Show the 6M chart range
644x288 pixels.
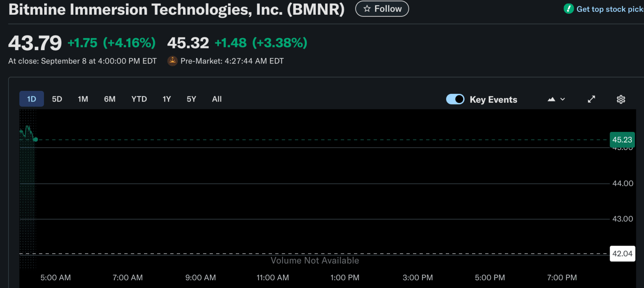click(110, 99)
